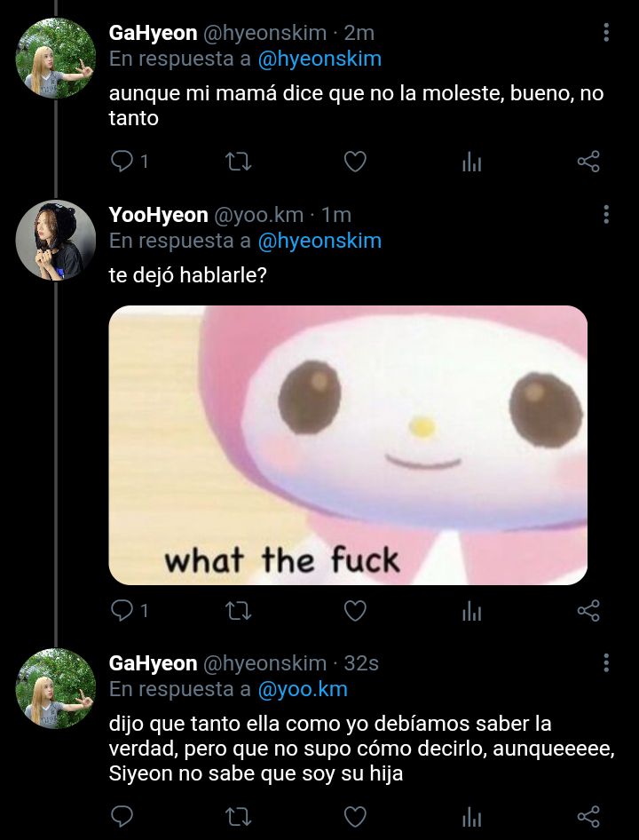Share YooHyeon's meme tweet

(x=588, y=611)
